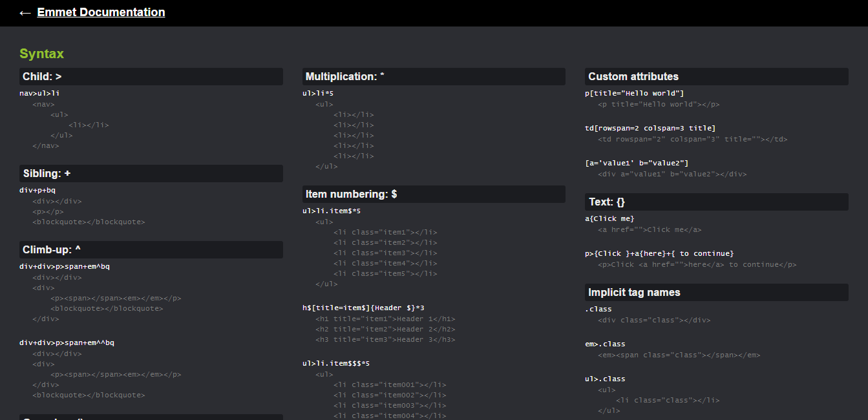Click the abbreviation h$[title=item$]{Header $}*3
The width and height of the screenshot is (868, 420).
(363, 308)
